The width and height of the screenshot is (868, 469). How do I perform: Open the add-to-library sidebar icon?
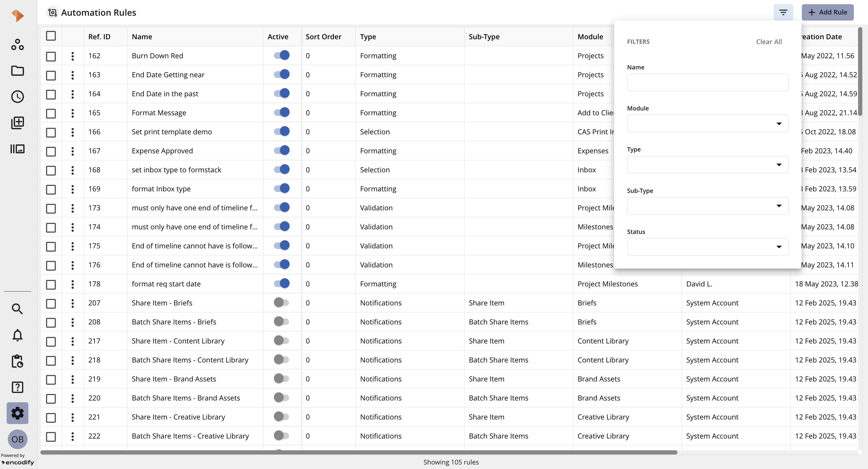(x=18, y=123)
